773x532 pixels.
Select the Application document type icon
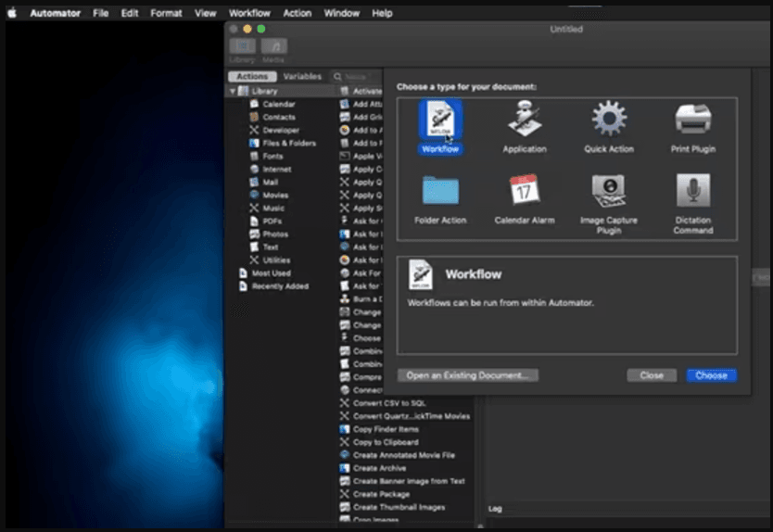pos(524,119)
